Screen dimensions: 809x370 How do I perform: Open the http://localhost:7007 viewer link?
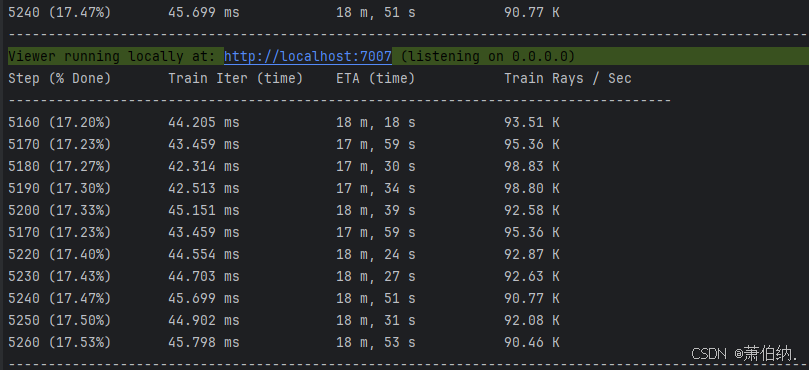[x=308, y=56]
